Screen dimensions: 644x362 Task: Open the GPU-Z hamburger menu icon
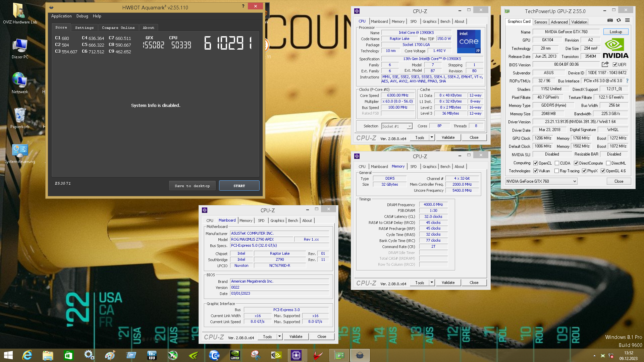point(627,20)
